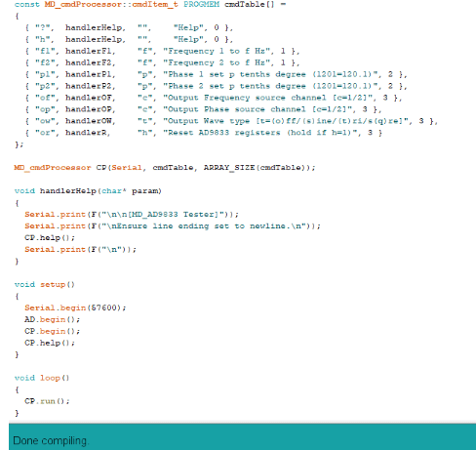Click the "Ensure line ending" print line
This screenshot has height=450, width=476.
click(x=173, y=226)
